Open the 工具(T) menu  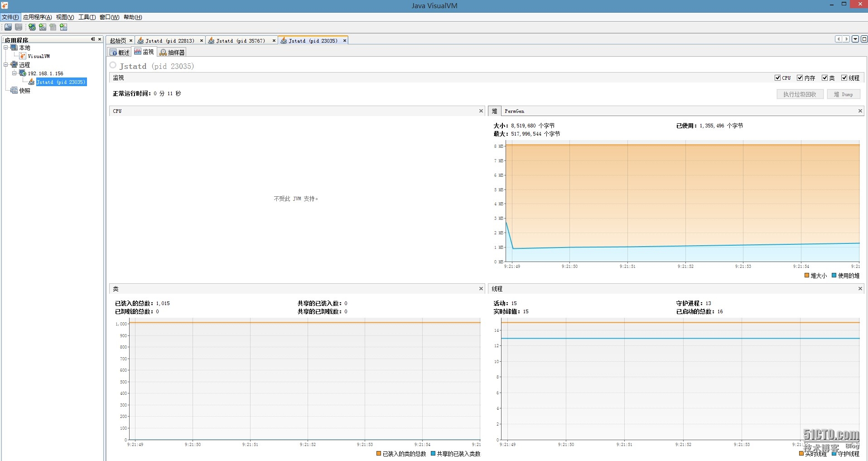coord(87,17)
